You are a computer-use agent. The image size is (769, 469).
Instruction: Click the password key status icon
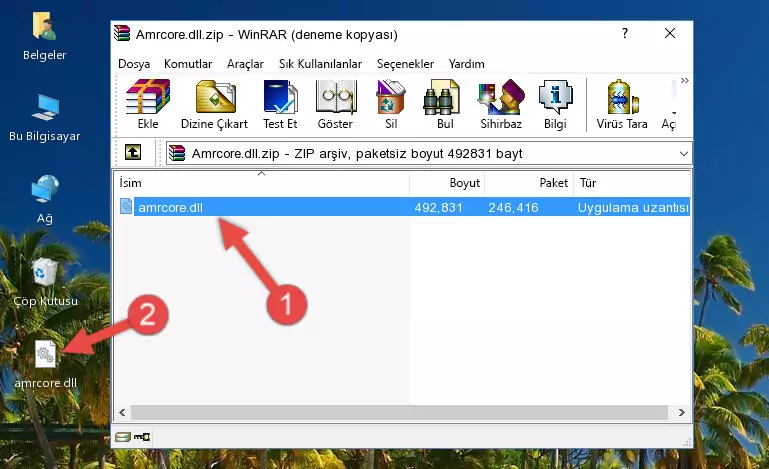tap(142, 437)
